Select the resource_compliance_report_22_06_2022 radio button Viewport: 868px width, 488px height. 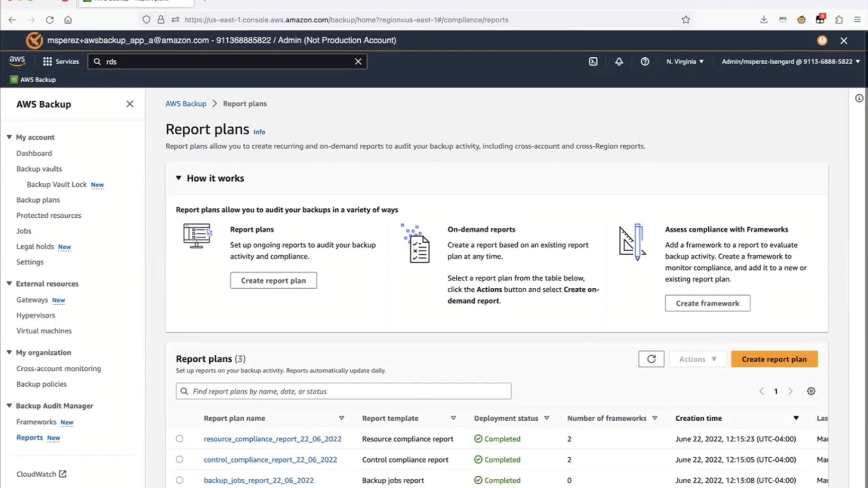(179, 438)
